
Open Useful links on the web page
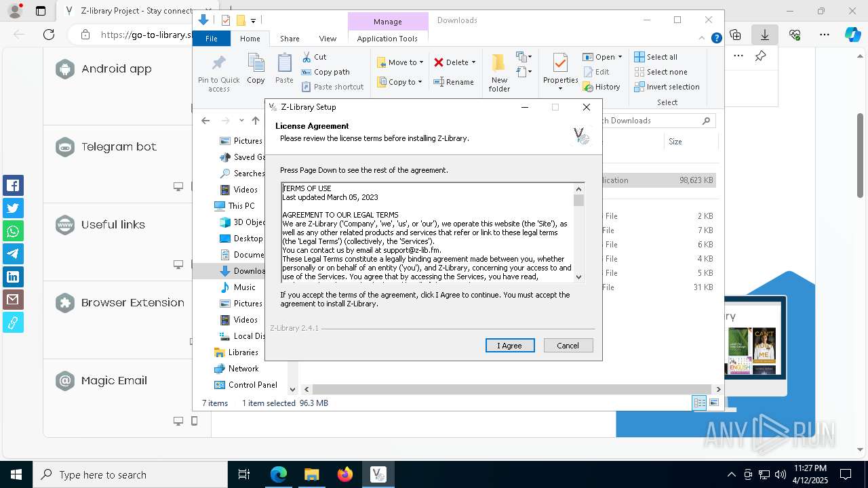[x=113, y=224]
